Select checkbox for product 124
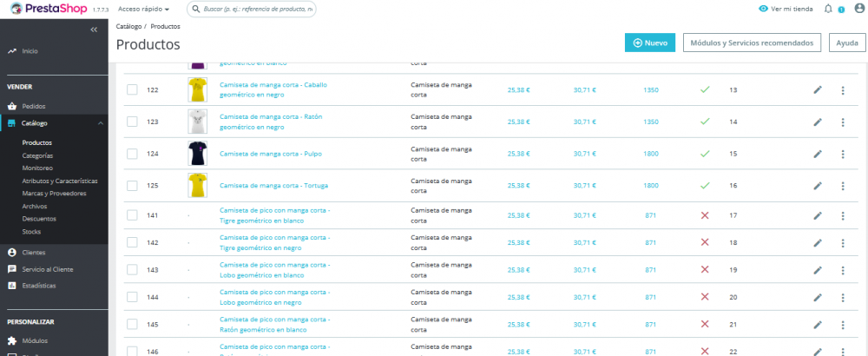This screenshot has height=356, width=868. (132, 154)
